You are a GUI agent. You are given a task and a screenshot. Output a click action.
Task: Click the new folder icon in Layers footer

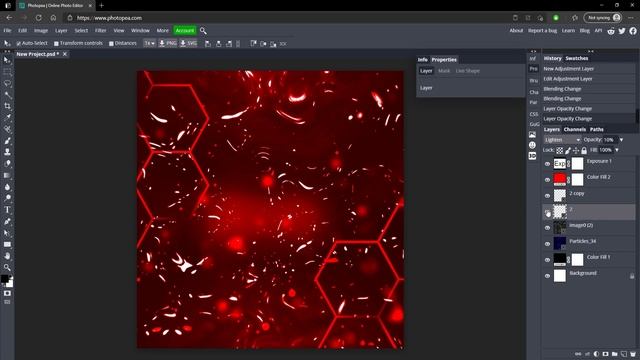point(615,354)
